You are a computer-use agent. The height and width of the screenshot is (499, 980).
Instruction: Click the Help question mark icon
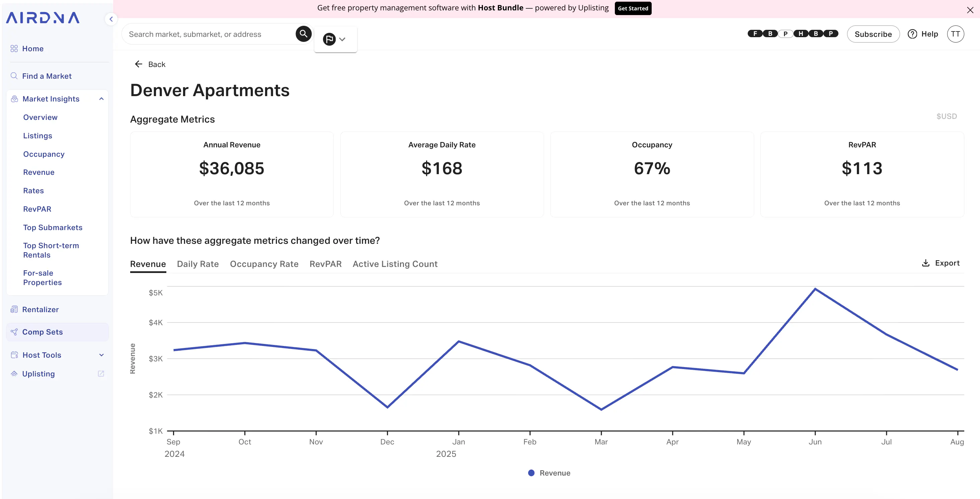(x=912, y=34)
